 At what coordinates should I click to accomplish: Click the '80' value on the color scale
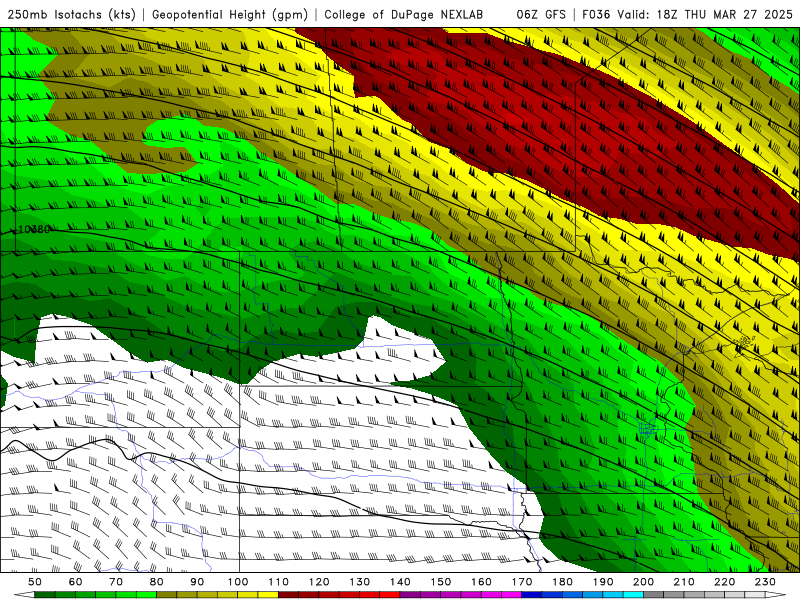coord(157,582)
